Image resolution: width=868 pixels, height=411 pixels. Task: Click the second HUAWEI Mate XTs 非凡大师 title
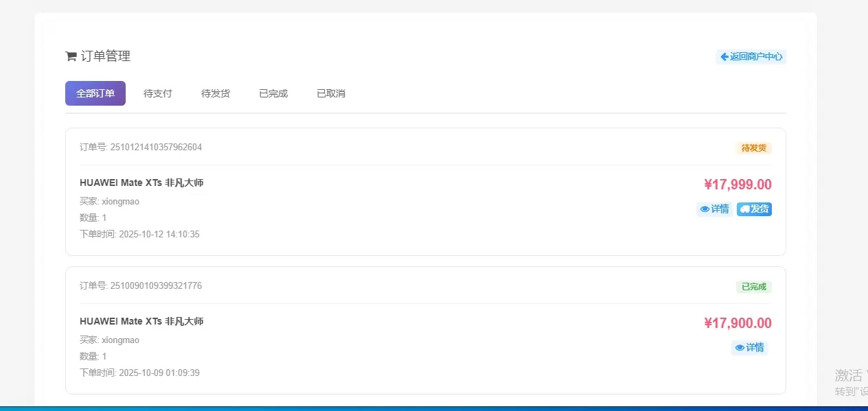(141, 321)
